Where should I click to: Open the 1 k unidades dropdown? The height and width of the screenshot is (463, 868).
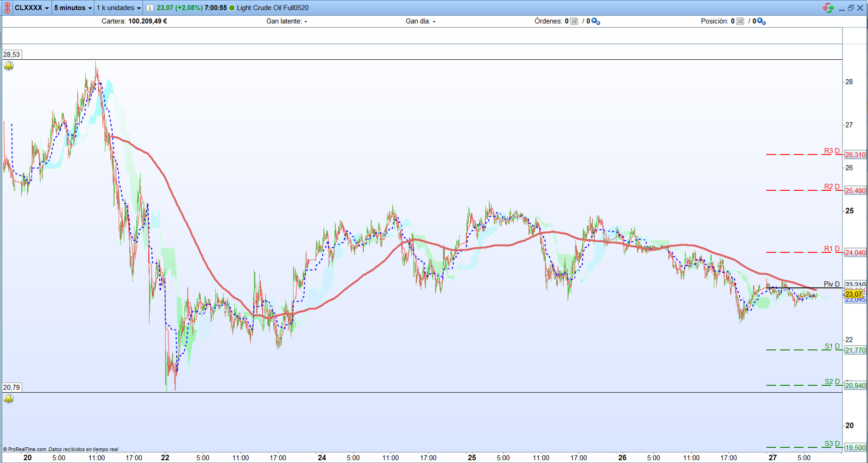pyautogui.click(x=119, y=8)
